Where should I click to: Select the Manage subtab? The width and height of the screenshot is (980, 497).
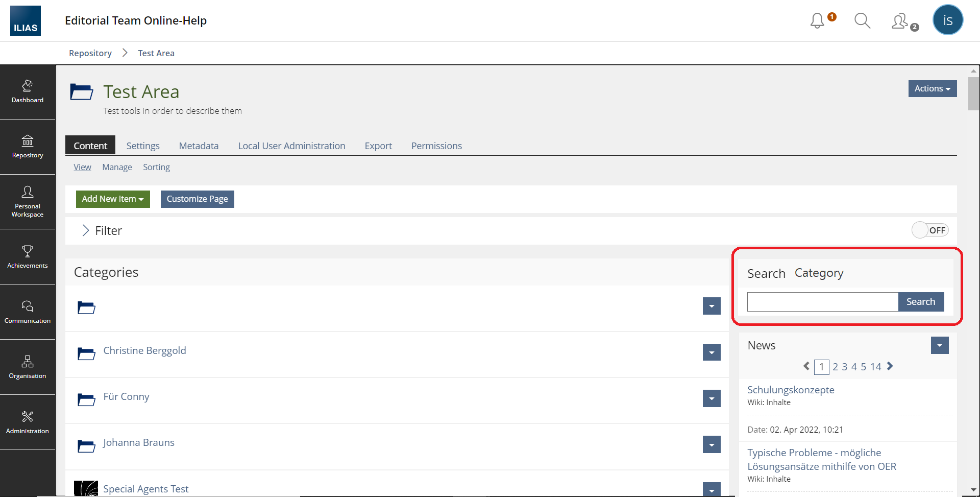[117, 167]
